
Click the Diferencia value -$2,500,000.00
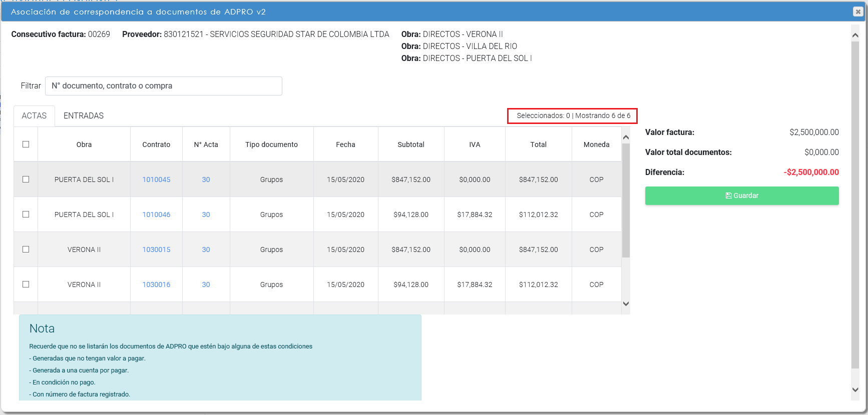click(x=811, y=172)
